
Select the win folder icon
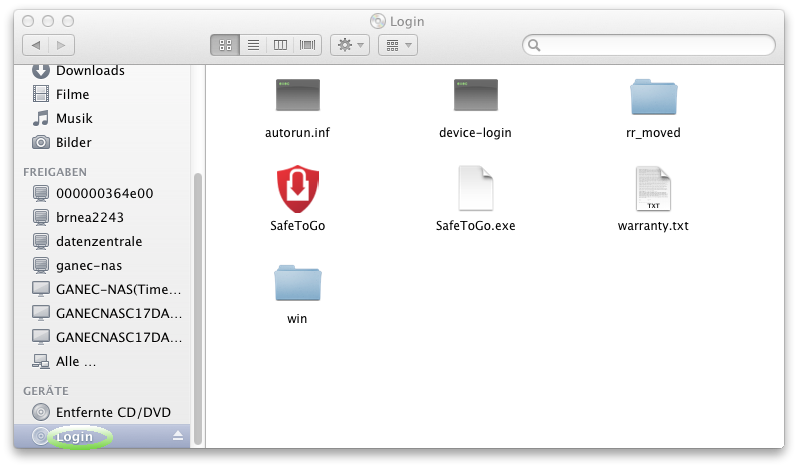[x=298, y=283]
